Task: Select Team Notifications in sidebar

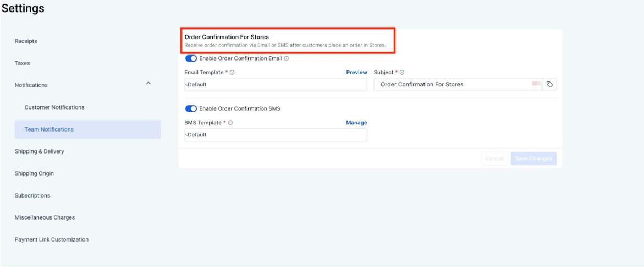Action: (x=49, y=129)
